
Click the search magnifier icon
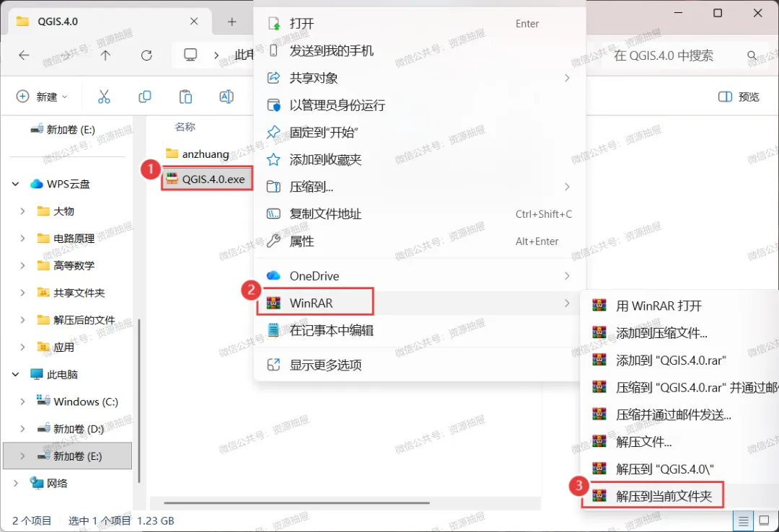pyautogui.click(x=752, y=55)
